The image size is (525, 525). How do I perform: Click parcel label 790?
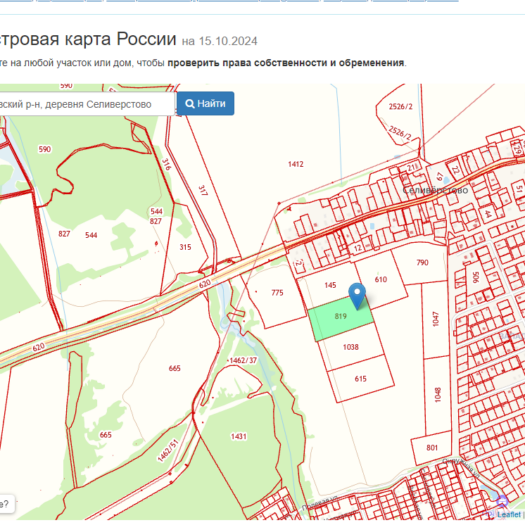tap(422, 262)
